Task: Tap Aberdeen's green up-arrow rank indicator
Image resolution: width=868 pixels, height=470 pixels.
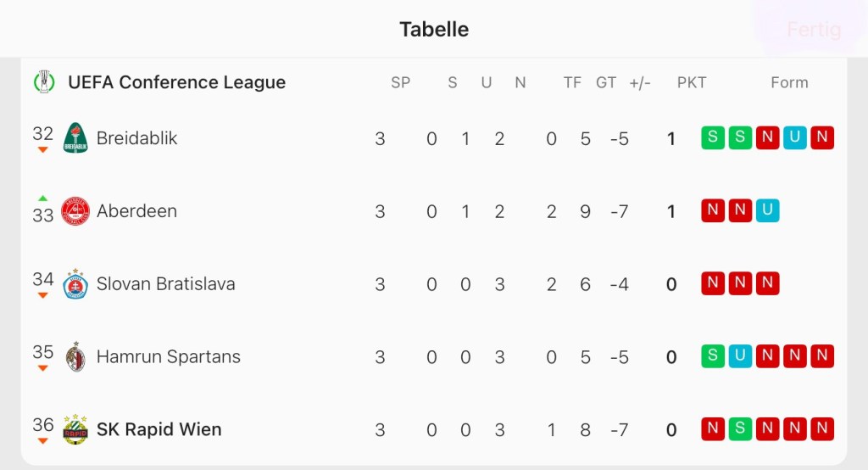Action: point(43,198)
